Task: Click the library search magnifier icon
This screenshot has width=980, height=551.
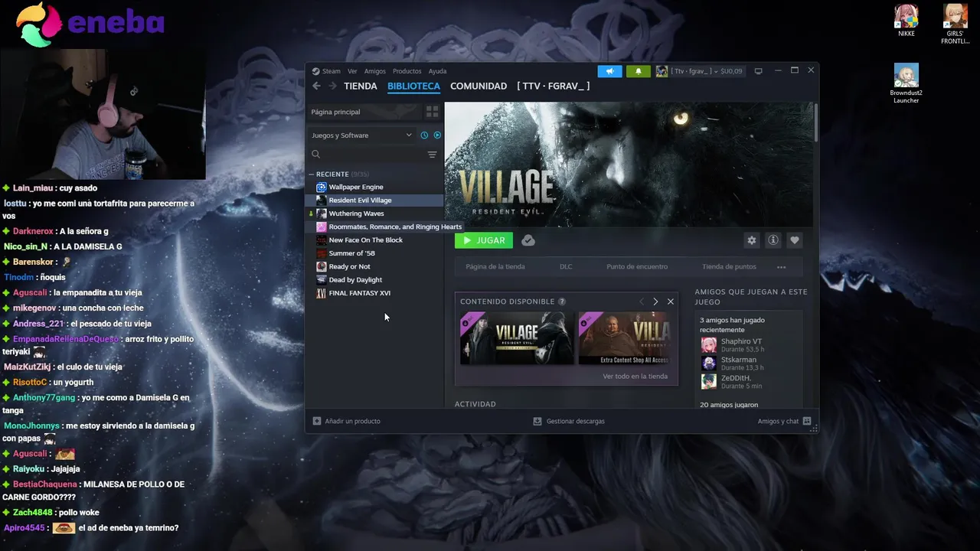Action: click(315, 155)
